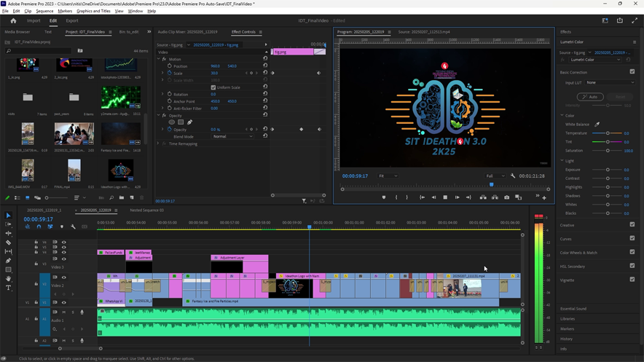Screen dimensions: 644x362
Task: Toggle Curves section checkbox
Action: coord(632,238)
